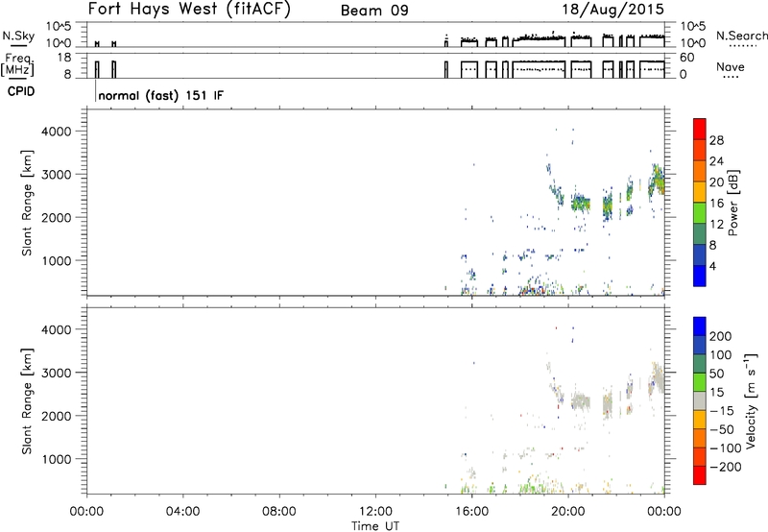
Task: Click the gray band of the velocity color bar
Action: pos(700,400)
